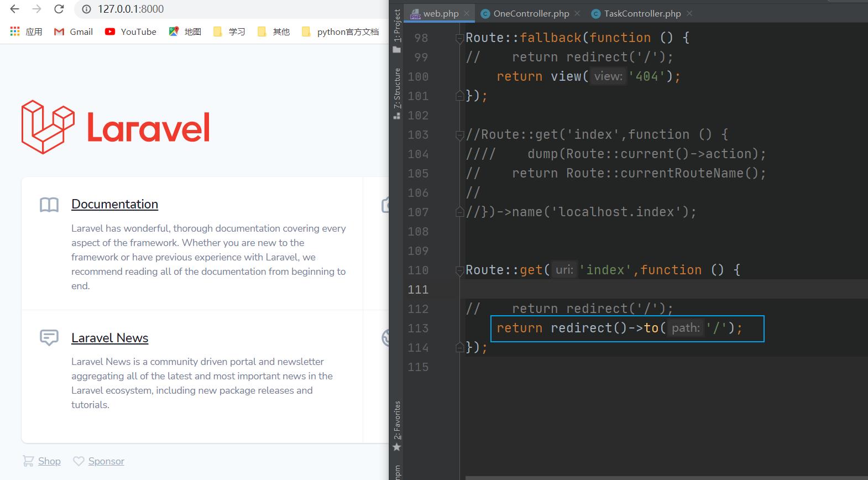Click the browser forward arrow
This screenshot has width=868, height=480.
36,9
